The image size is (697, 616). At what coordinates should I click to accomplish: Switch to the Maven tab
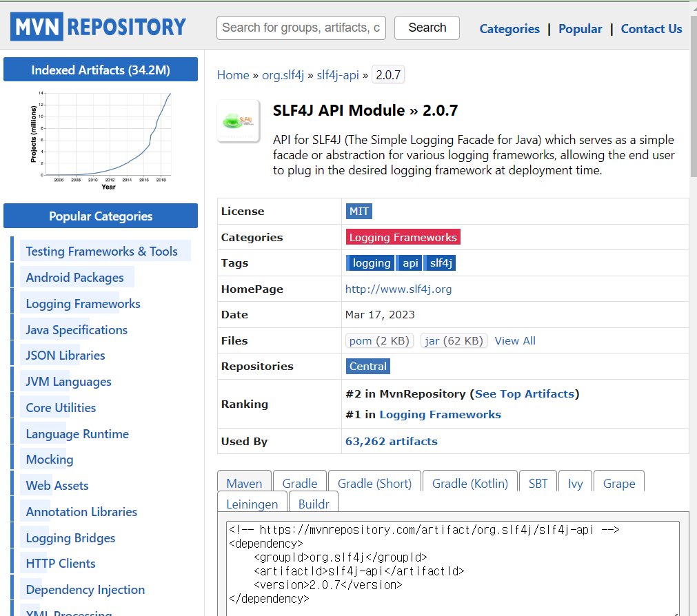[244, 482]
